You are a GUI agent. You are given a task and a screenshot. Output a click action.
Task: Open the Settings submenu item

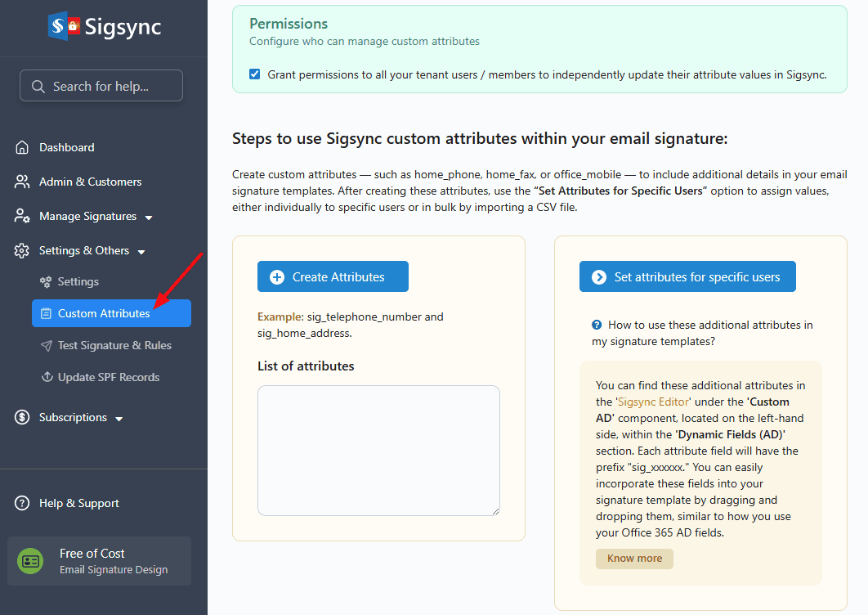(78, 281)
